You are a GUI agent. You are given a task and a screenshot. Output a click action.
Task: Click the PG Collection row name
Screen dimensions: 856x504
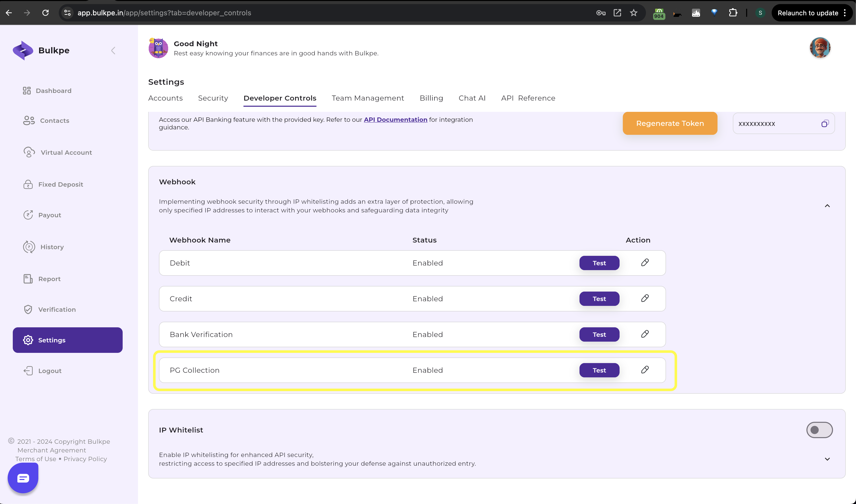195,370
